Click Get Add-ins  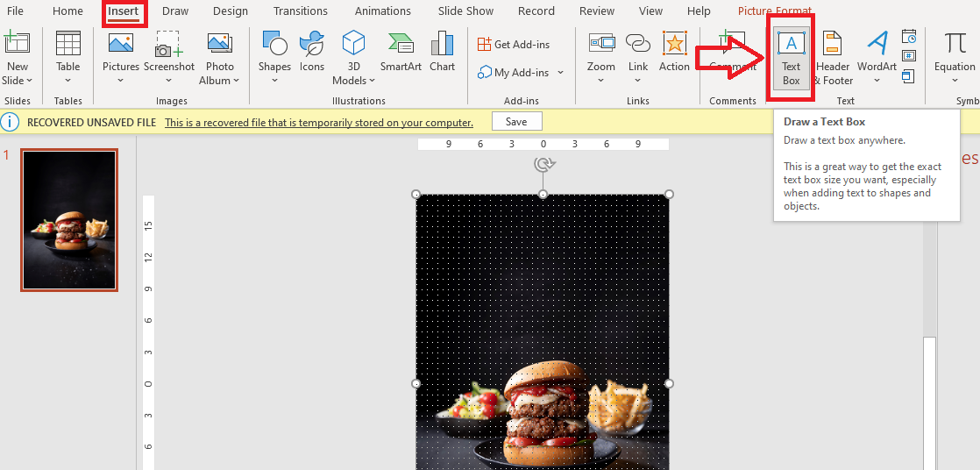click(514, 45)
